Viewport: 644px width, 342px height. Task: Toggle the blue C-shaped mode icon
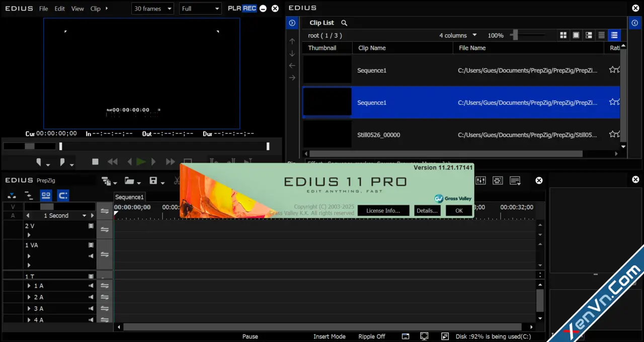click(x=63, y=195)
